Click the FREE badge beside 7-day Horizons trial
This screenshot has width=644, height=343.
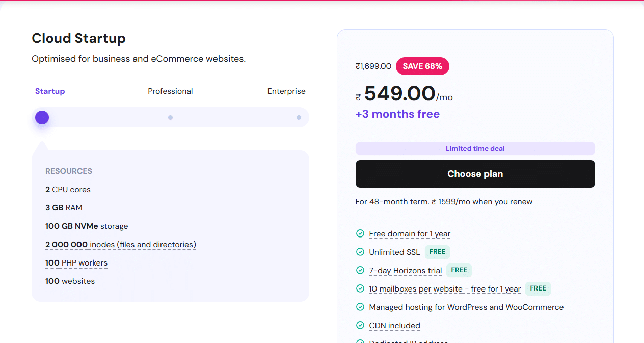coord(459,270)
